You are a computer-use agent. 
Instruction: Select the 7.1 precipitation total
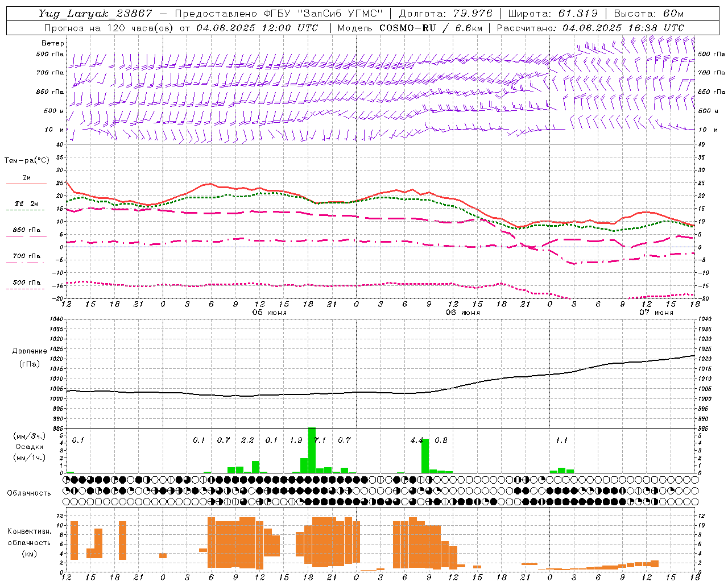(x=320, y=440)
